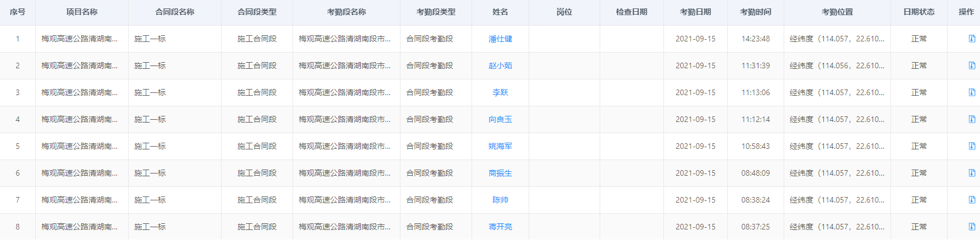The width and height of the screenshot is (980, 244).
Task: Click the 岗位 column header
Action: tap(564, 12)
